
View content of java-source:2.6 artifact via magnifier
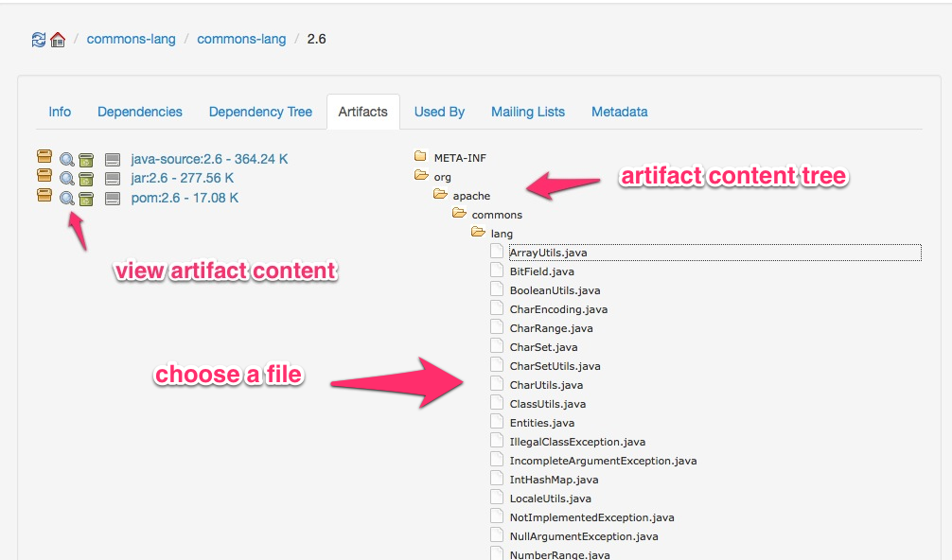(67, 159)
